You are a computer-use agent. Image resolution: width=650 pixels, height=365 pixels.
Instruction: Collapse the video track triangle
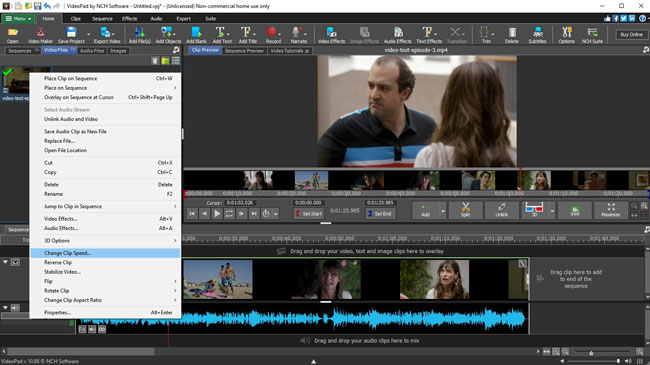pos(5,262)
